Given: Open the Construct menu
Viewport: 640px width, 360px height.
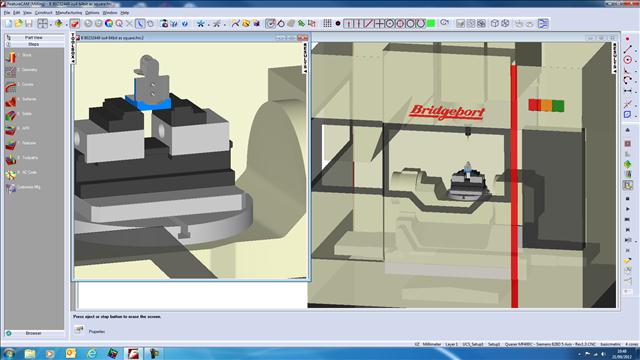Looking at the screenshot, I should [43, 13].
